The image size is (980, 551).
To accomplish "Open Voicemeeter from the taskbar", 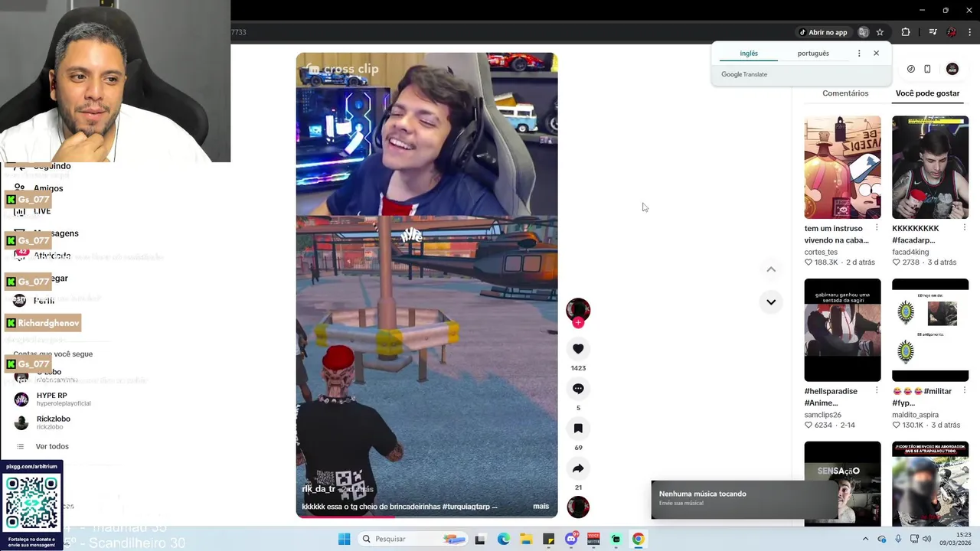I will [593, 539].
